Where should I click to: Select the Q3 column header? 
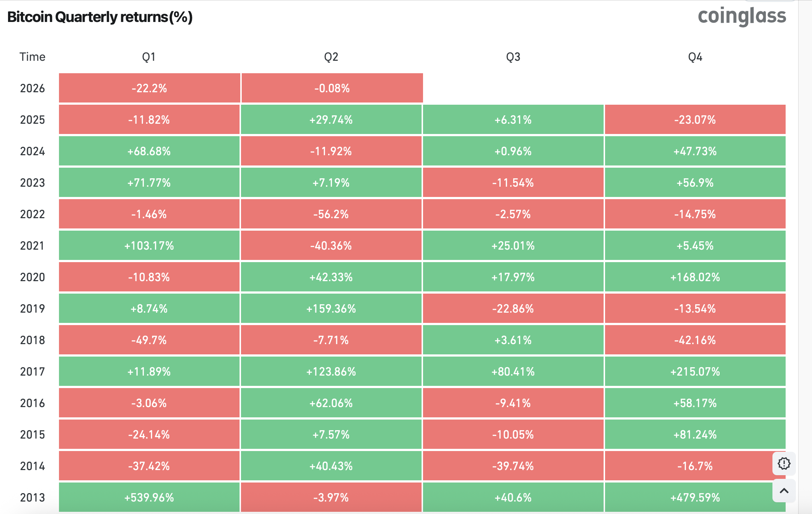[513, 57]
